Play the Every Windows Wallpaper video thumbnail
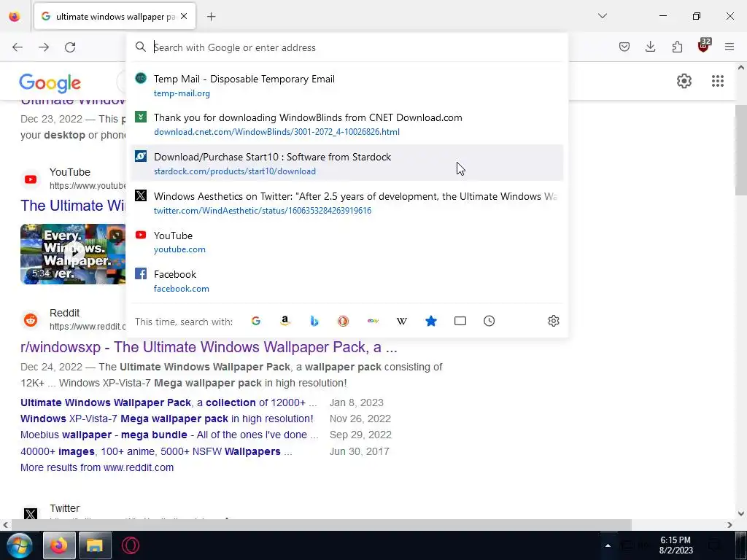This screenshot has width=747, height=560. click(73, 254)
